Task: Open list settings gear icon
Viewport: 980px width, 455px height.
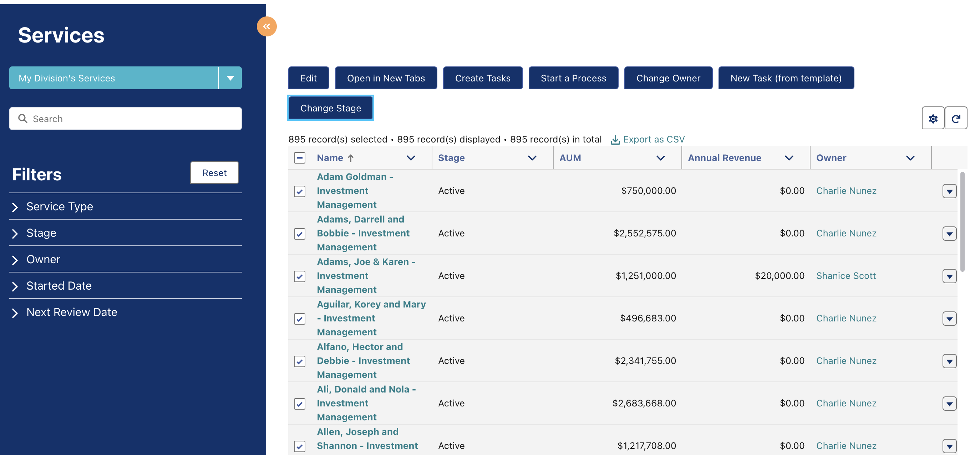Action: click(x=933, y=119)
